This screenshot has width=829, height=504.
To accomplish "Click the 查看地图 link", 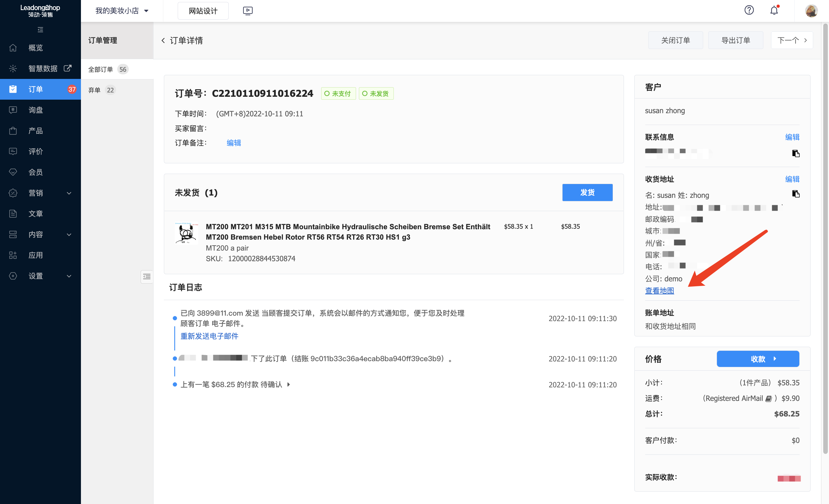I will [x=659, y=291].
